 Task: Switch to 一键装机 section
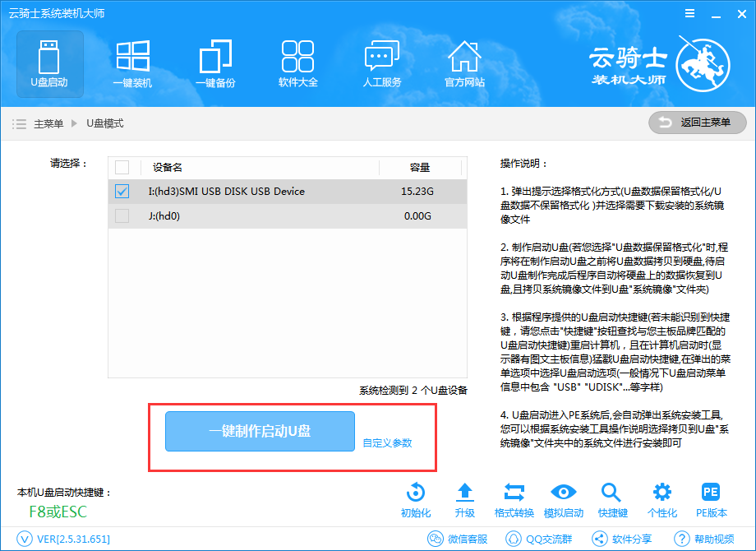coord(132,64)
